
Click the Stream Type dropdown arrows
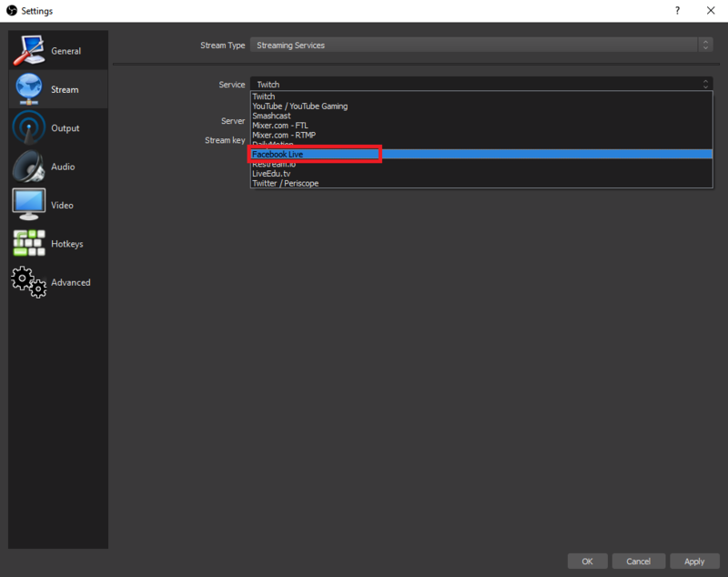click(x=705, y=45)
